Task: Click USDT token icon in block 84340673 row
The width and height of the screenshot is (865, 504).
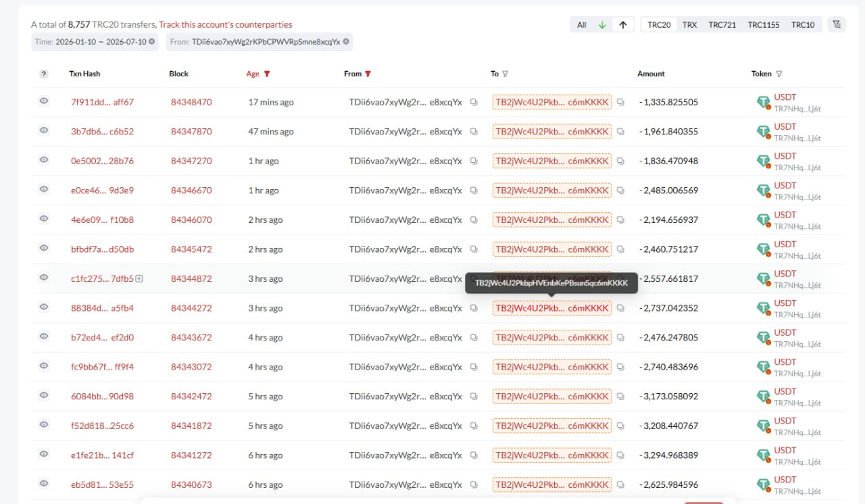Action: pos(764,485)
